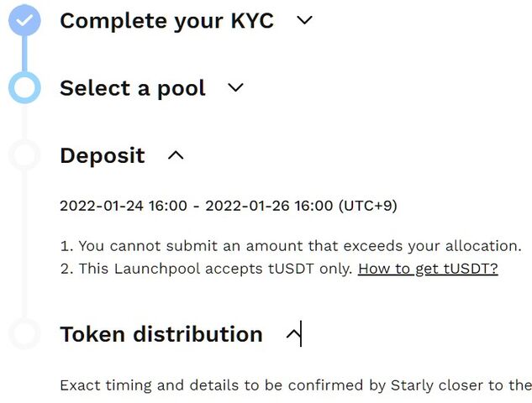The height and width of the screenshot is (403, 532).
Task: Open the Select a pool heading
Action: click(x=133, y=88)
